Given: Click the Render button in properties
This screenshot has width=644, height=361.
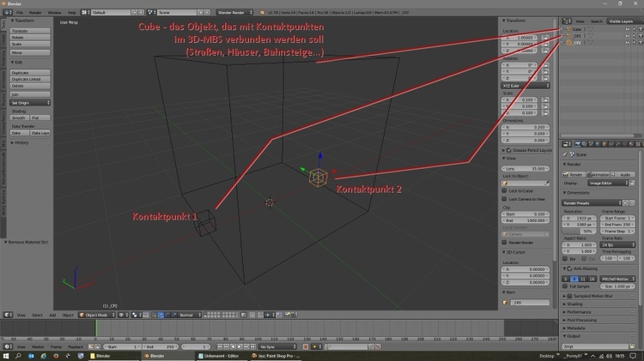Looking at the screenshot, I should click(x=574, y=174).
